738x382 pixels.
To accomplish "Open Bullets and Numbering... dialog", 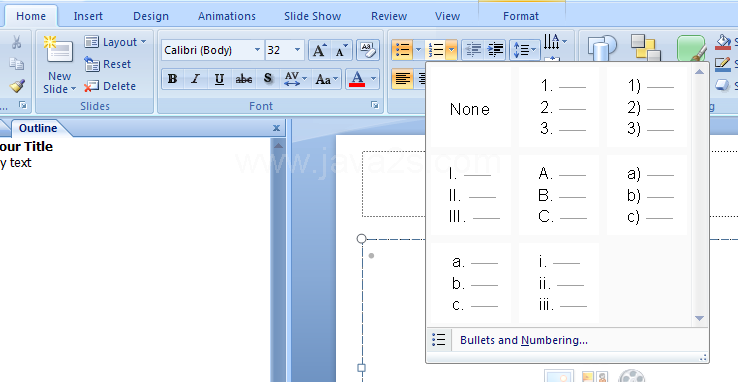I will [x=567, y=340].
